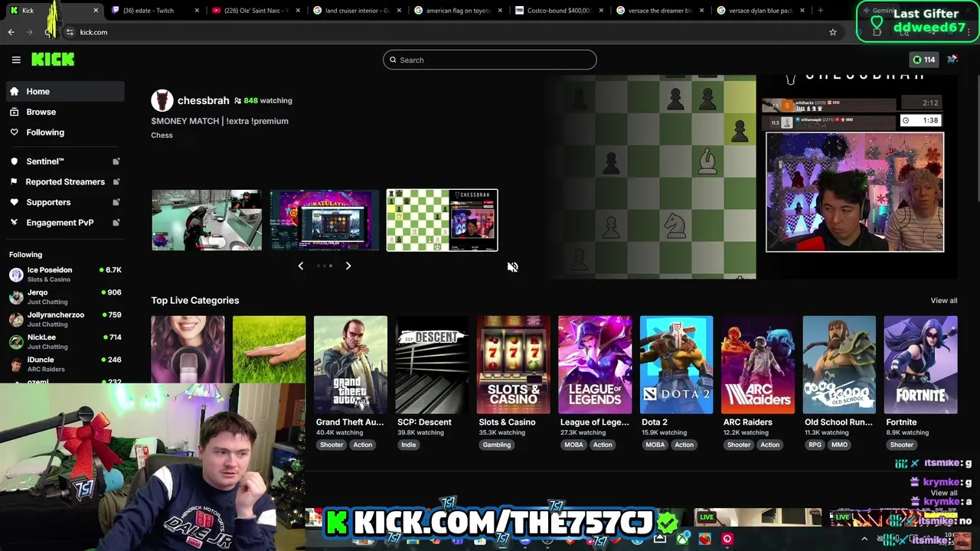Open the Kick logo home link

pyautogui.click(x=53, y=60)
